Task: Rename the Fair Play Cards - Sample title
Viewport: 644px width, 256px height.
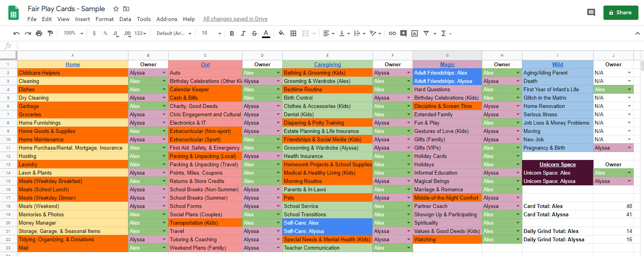Action: click(x=66, y=9)
